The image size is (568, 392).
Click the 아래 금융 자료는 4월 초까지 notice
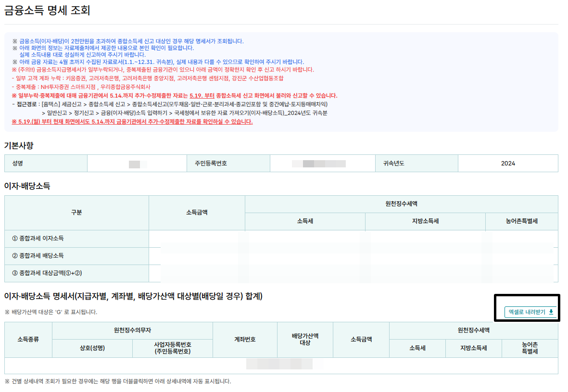[158, 62]
